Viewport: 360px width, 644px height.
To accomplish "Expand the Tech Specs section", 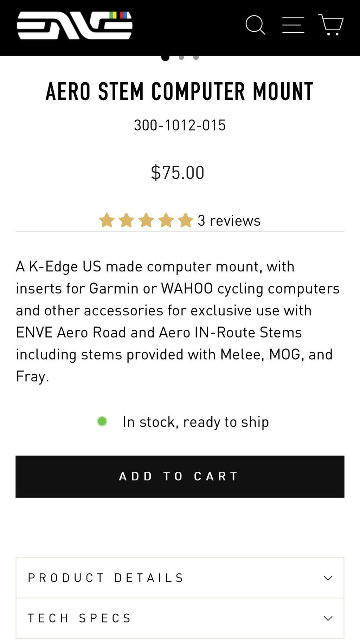I will 180,618.
